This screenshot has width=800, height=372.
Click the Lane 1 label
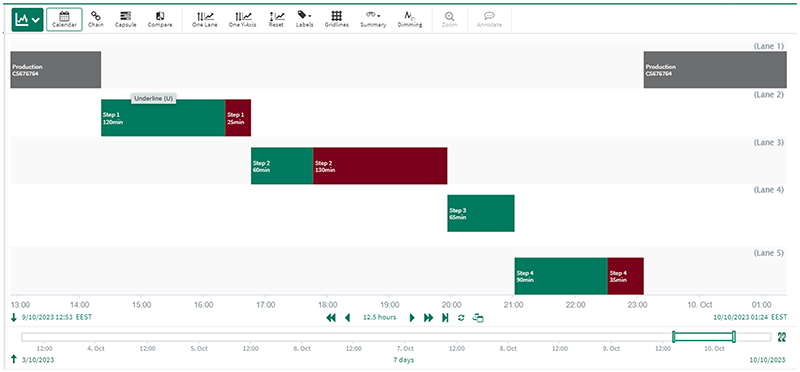tap(768, 46)
